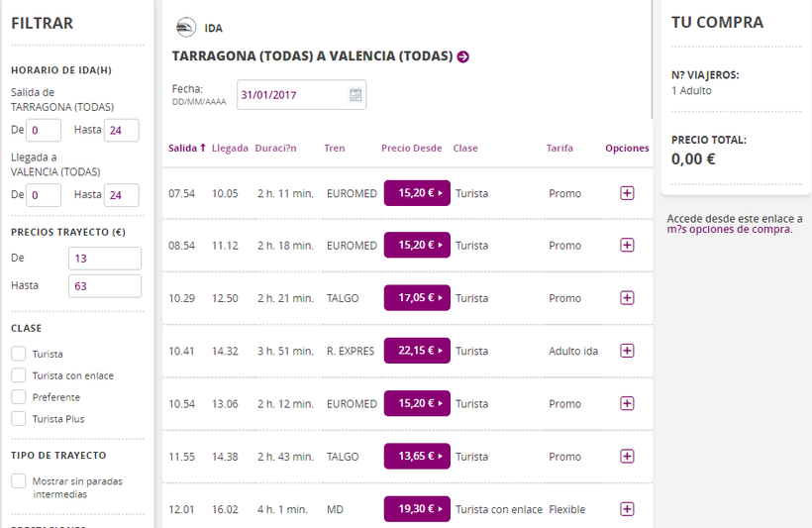Show plus options for the R. EXPRES train
The image size is (812, 528).
[627, 351]
